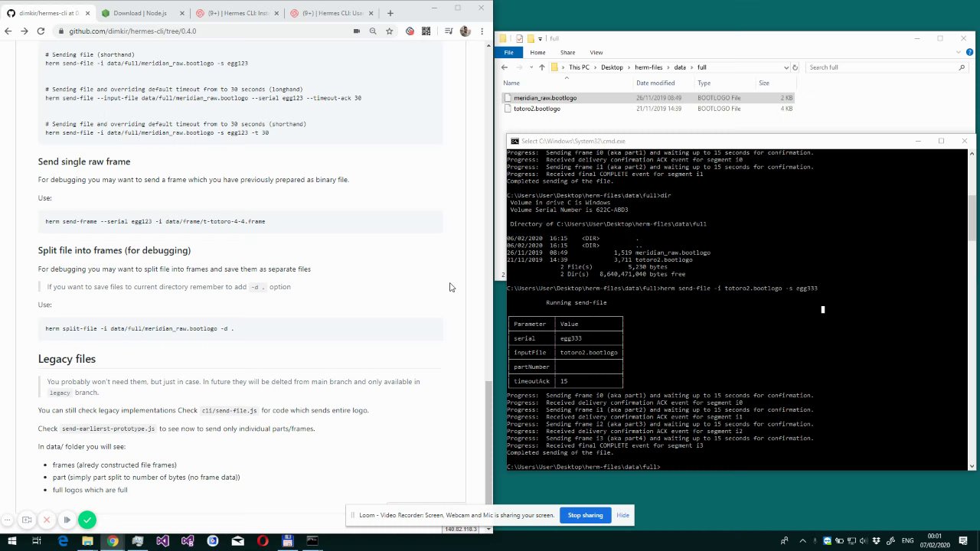
Task: Open the camera indicator in Chrome's address bar
Action: point(356,31)
